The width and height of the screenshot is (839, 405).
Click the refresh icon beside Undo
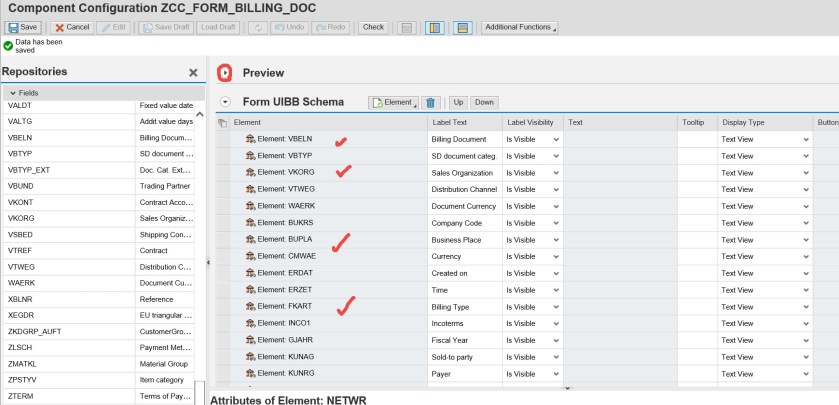[258, 27]
